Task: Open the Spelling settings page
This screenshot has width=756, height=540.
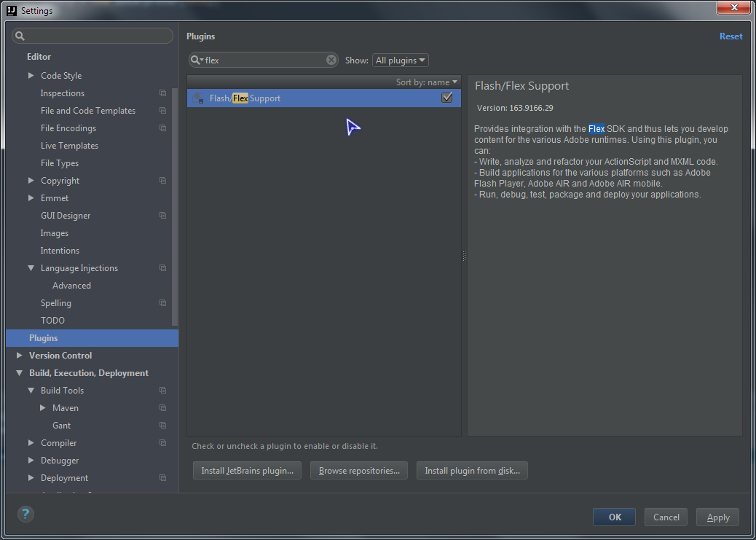Action: [x=56, y=303]
